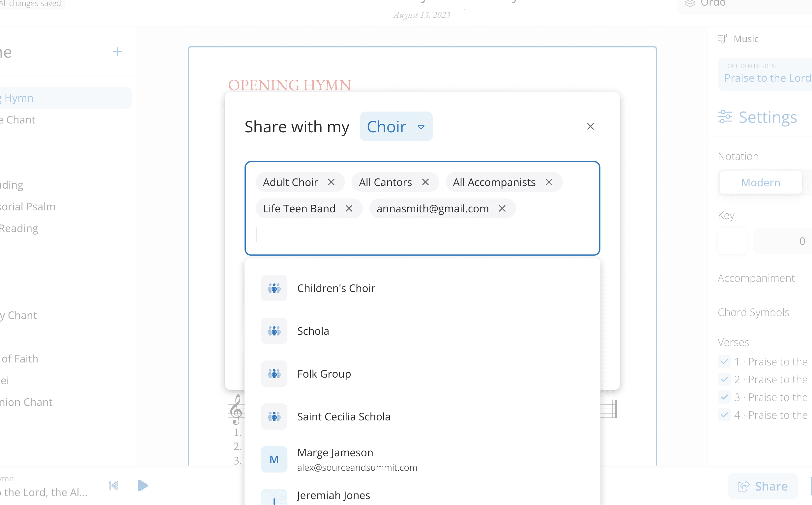Remove the Adult Choir chip
Screen dimensions: 812x505
[331, 182]
